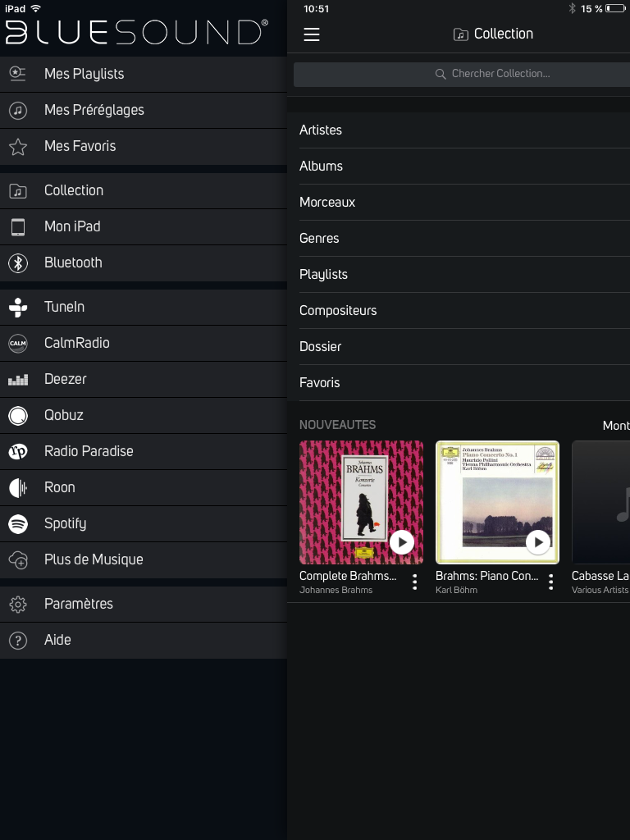Open the hamburger menu icon

pyautogui.click(x=311, y=34)
